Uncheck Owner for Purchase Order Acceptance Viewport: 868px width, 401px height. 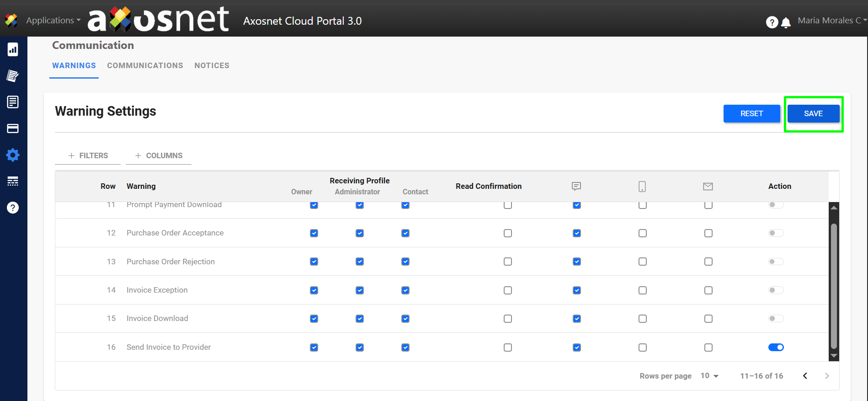coord(314,233)
